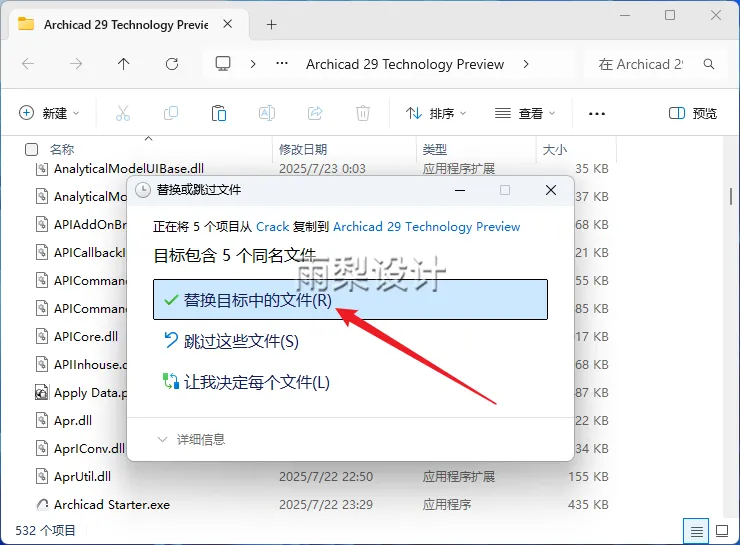
Task: Choose 替换目标中的文件(R) option
Action: pyautogui.click(x=350, y=300)
